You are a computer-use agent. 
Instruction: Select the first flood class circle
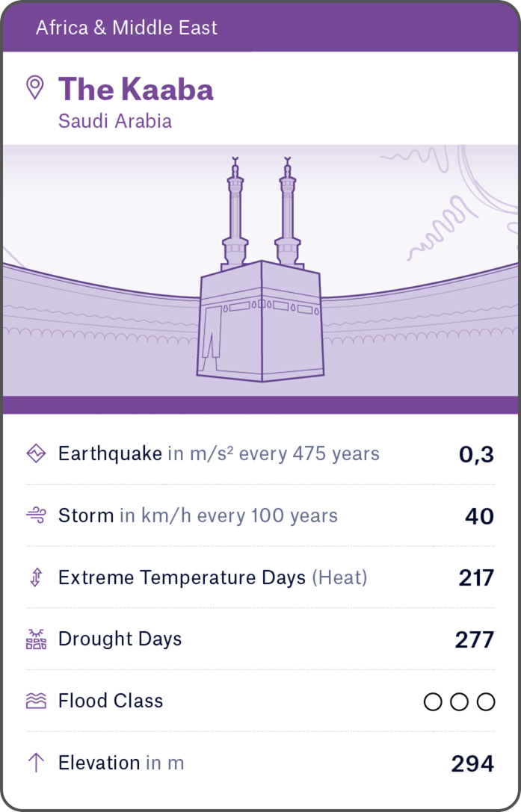coord(433,701)
